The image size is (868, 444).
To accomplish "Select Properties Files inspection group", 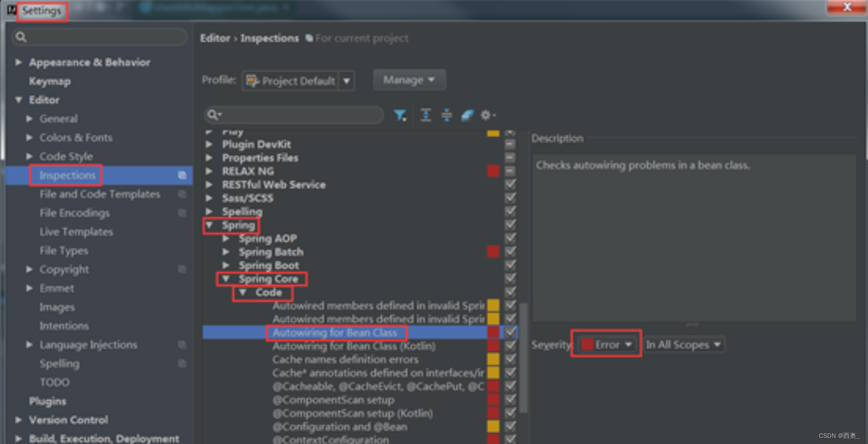I will coord(260,157).
